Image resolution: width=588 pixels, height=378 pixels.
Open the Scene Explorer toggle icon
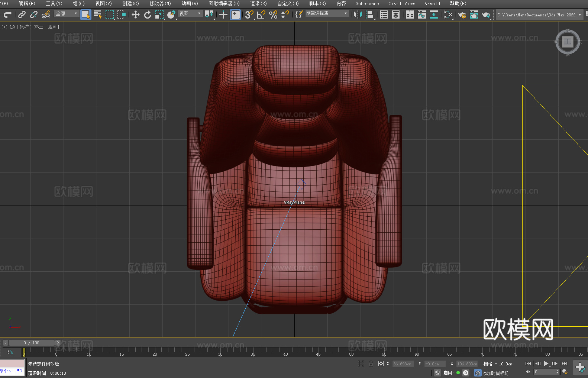click(384, 14)
